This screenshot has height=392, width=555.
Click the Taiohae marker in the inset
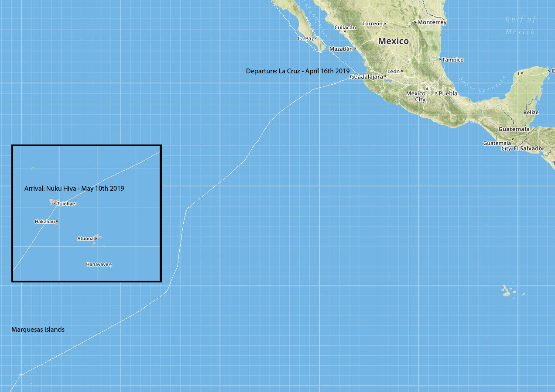pos(56,203)
